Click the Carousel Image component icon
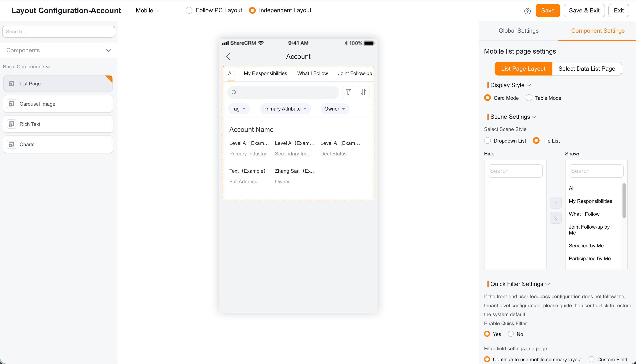636x364 pixels. tap(12, 104)
